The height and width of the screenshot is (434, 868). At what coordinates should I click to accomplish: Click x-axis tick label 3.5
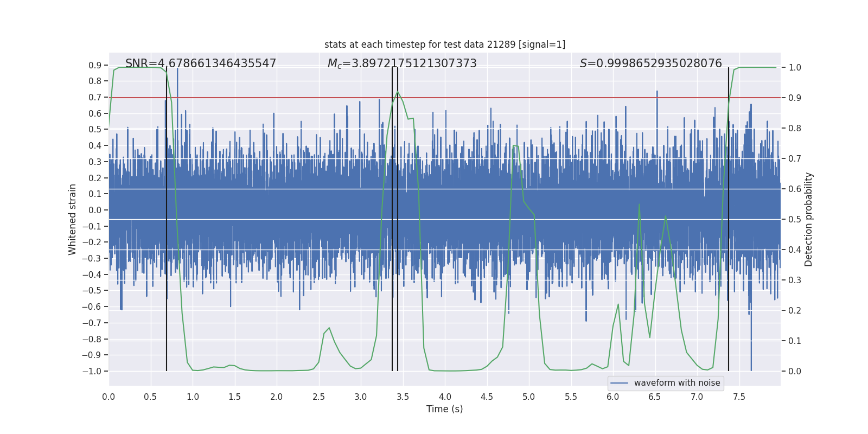click(403, 397)
